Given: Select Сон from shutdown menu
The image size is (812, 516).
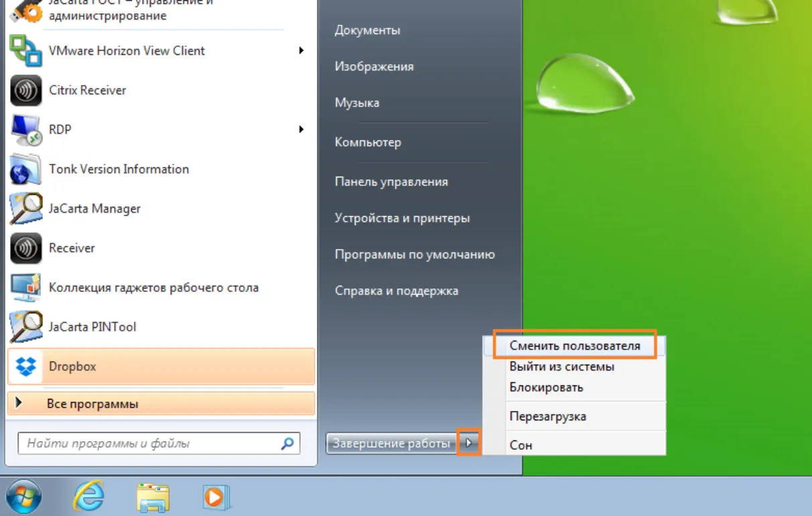Looking at the screenshot, I should click(x=521, y=445).
